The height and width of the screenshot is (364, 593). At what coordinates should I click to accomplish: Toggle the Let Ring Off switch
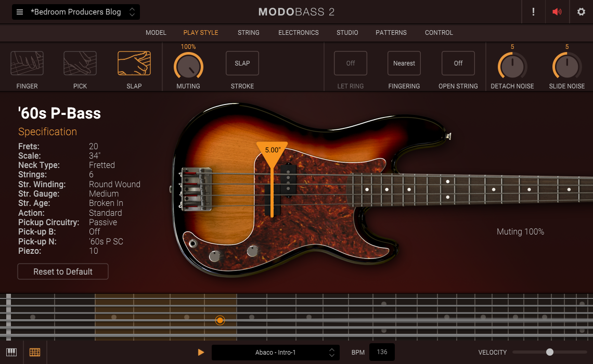[351, 63]
